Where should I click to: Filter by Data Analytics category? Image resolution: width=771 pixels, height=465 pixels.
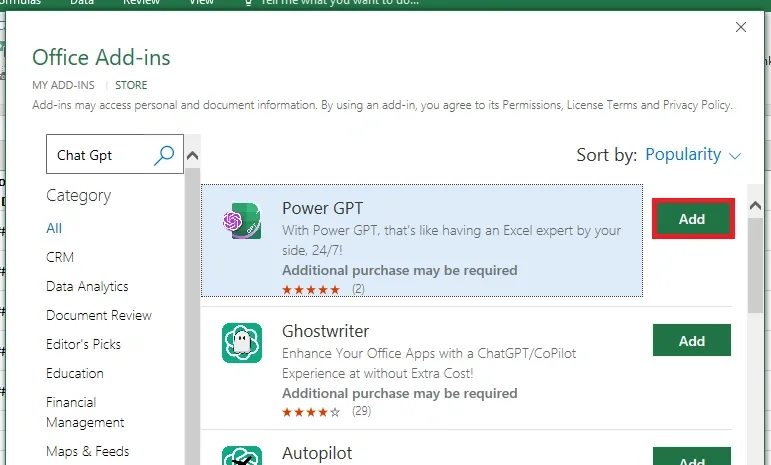point(87,286)
